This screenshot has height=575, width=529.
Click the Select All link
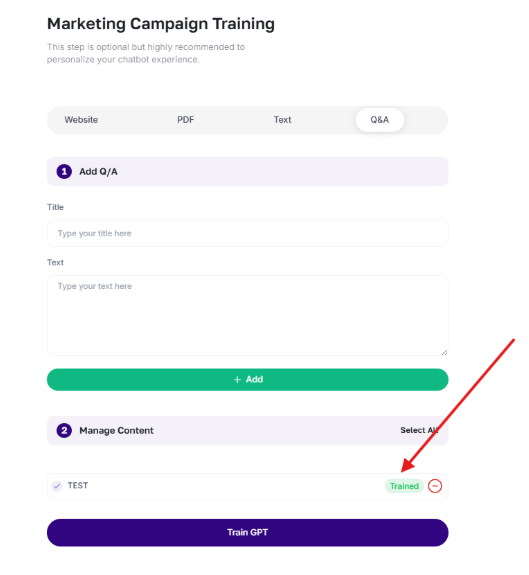[x=419, y=430]
